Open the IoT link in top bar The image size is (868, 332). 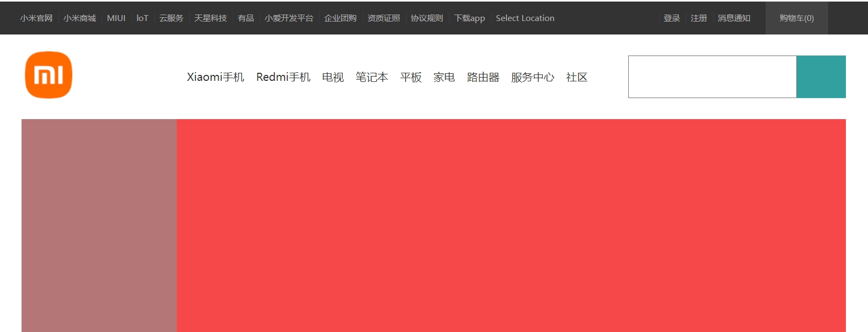click(x=142, y=18)
